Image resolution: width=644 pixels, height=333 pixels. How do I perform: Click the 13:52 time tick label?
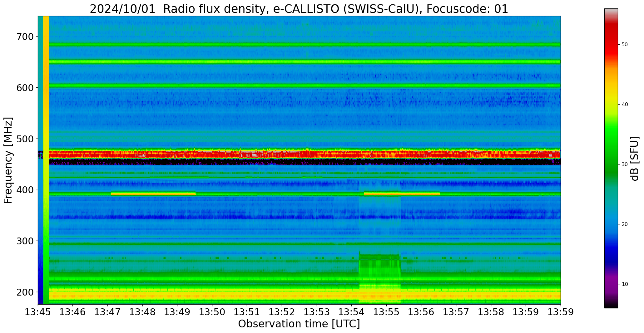coord(282,312)
